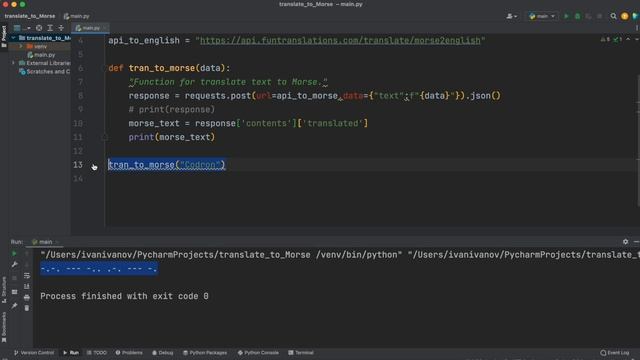This screenshot has width=640, height=360.
Task: Open Event Log in status bar
Action: tap(615, 353)
